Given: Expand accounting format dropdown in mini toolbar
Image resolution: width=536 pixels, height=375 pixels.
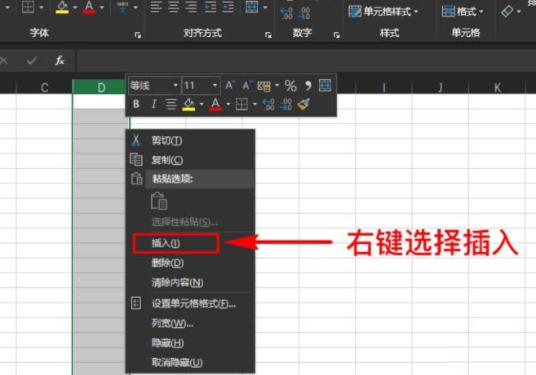Looking at the screenshot, I should [x=277, y=85].
